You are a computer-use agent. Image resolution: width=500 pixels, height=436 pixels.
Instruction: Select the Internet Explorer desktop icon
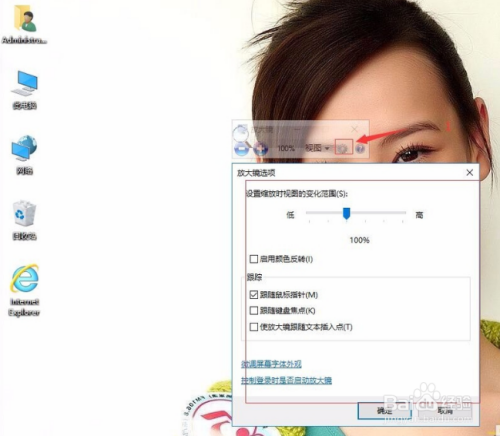tap(24, 290)
